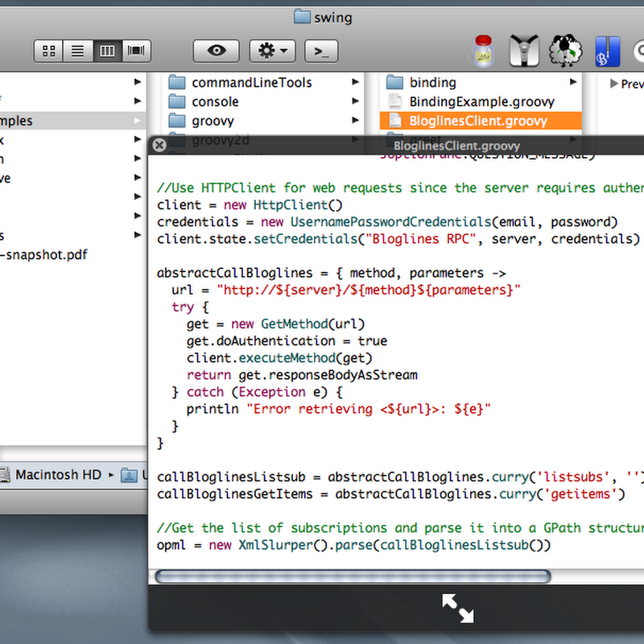Expand the commandLineTools folder arrow
The width and height of the screenshot is (644, 644).
click(355, 82)
